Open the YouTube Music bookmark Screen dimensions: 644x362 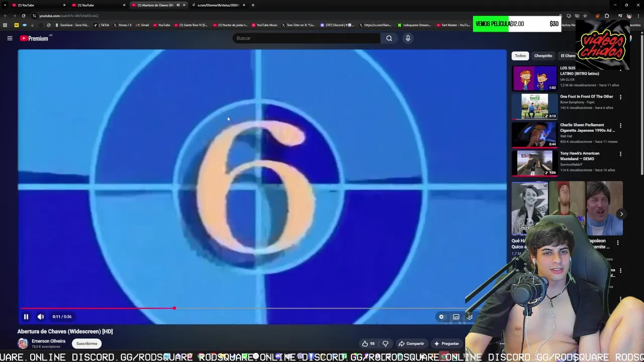pyautogui.click(x=265, y=25)
